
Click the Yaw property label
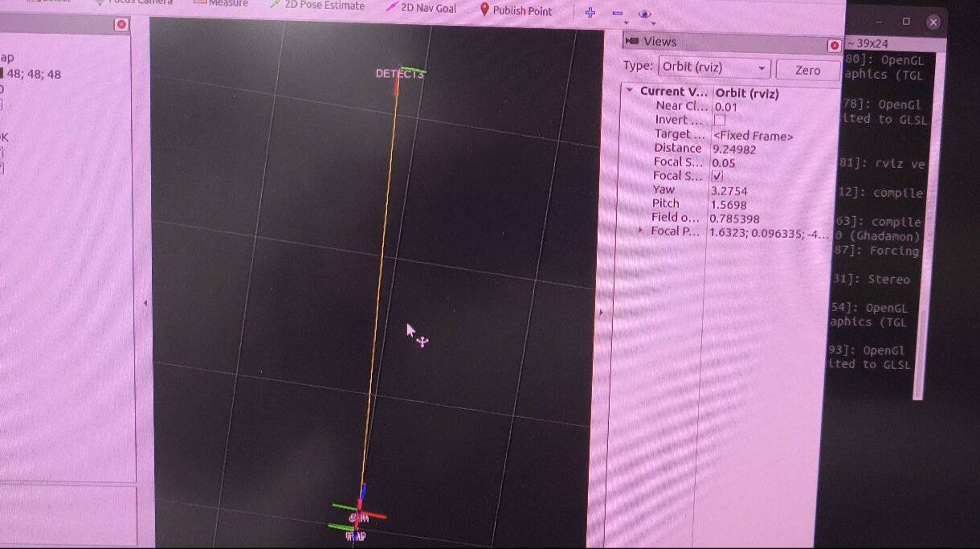coord(664,190)
